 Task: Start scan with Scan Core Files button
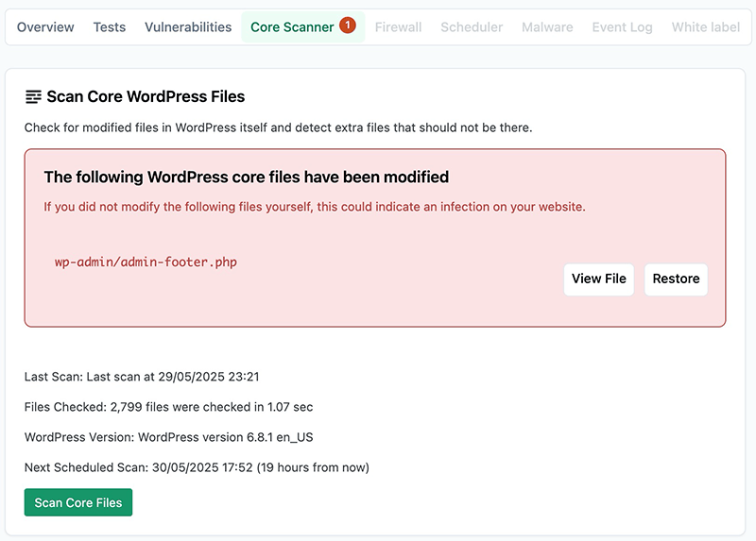(x=78, y=502)
